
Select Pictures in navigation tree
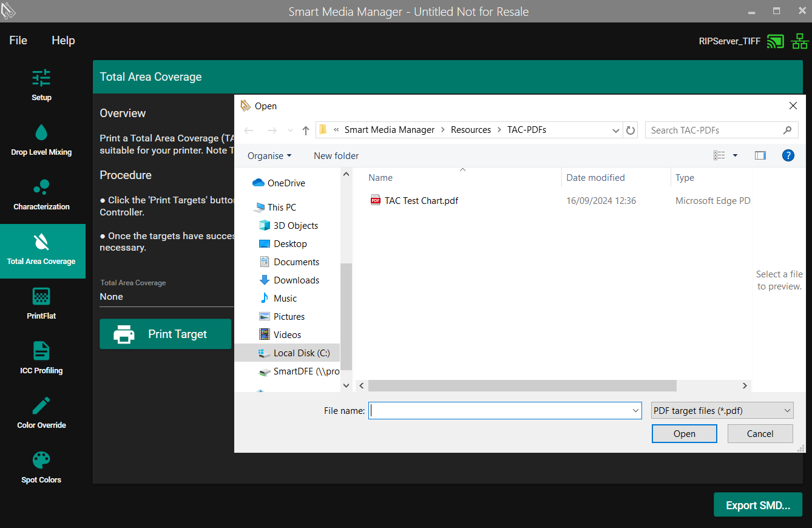tap(282, 316)
